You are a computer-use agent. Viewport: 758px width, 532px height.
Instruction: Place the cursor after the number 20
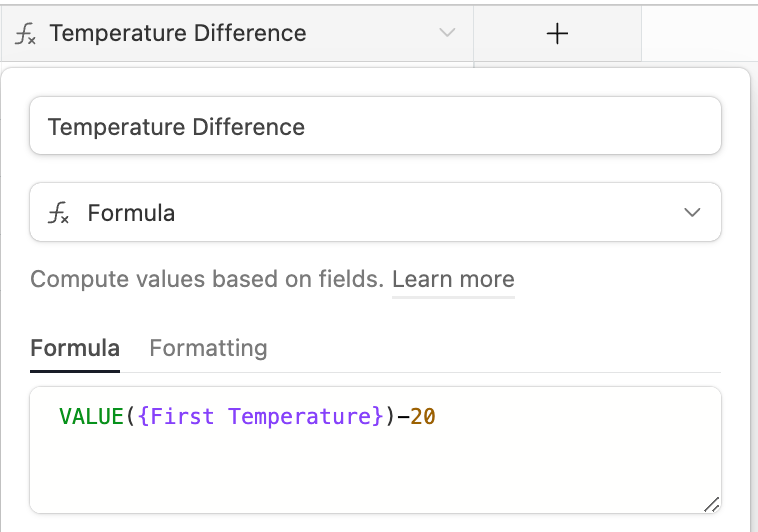[x=436, y=416]
